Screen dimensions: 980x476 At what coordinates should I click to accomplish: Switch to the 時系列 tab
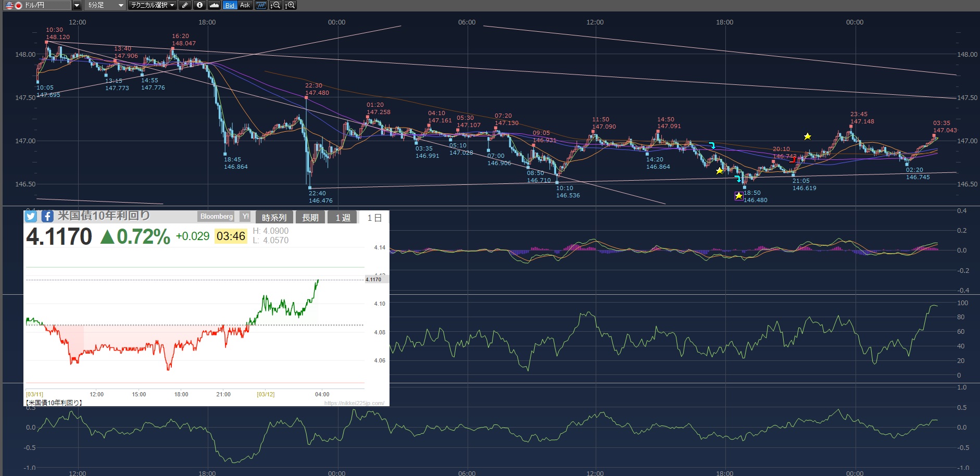pos(274,218)
